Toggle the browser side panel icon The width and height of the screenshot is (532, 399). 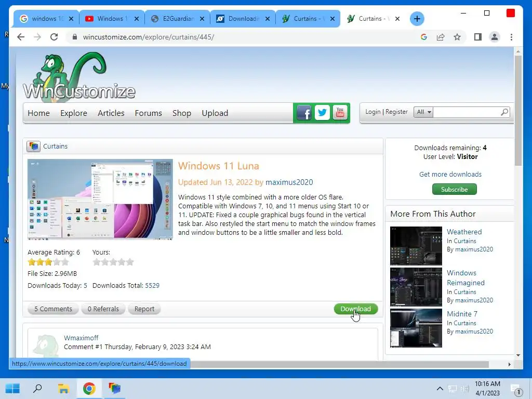click(478, 37)
